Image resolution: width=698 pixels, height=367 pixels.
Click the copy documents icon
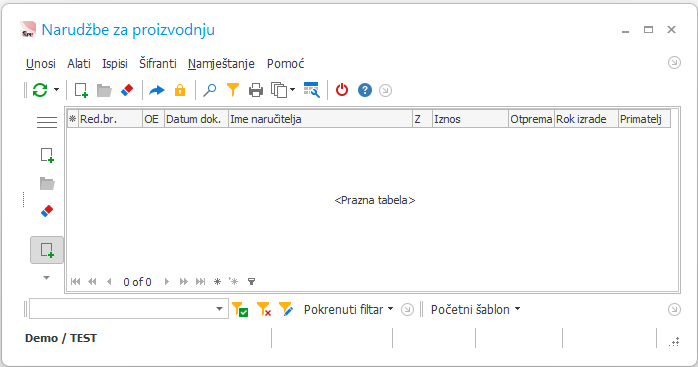click(x=280, y=90)
